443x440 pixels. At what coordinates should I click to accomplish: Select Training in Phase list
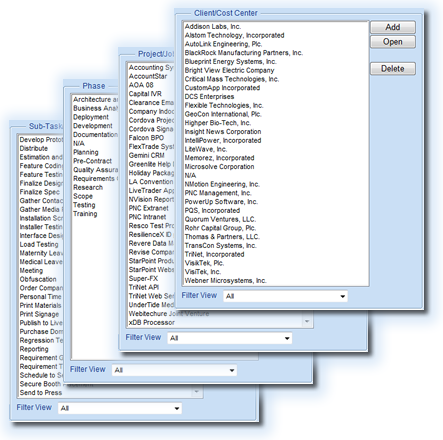click(85, 214)
